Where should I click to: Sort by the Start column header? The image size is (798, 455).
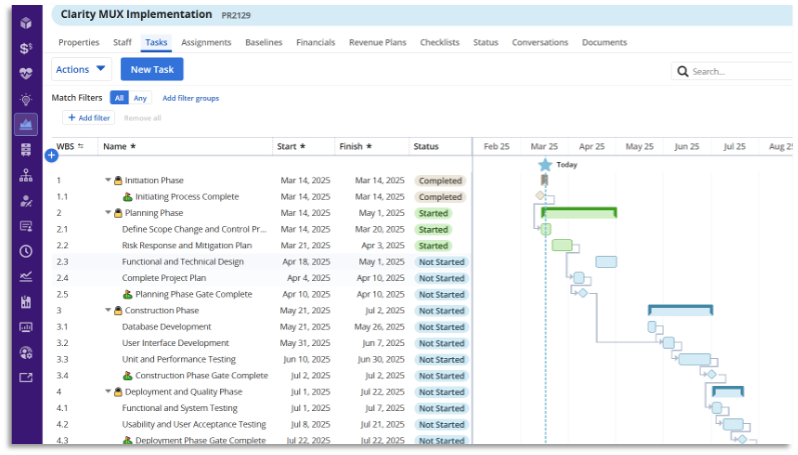point(291,146)
